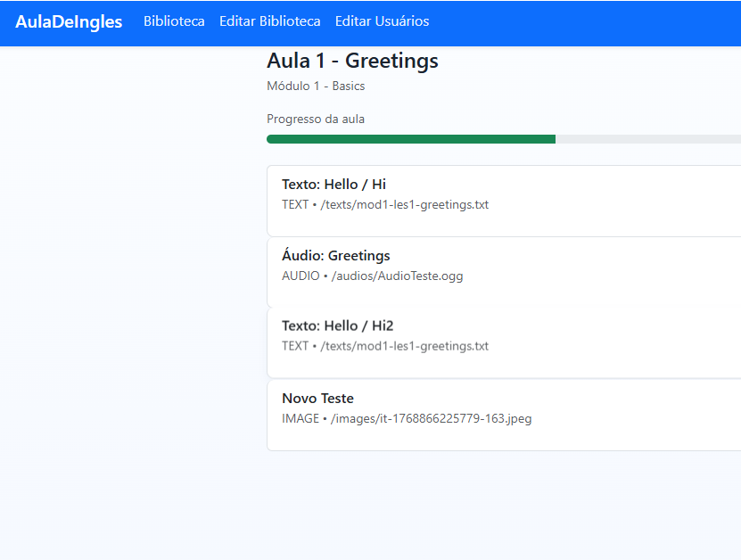
Task: Click the "Progresso da aula" label
Action: [x=316, y=119]
